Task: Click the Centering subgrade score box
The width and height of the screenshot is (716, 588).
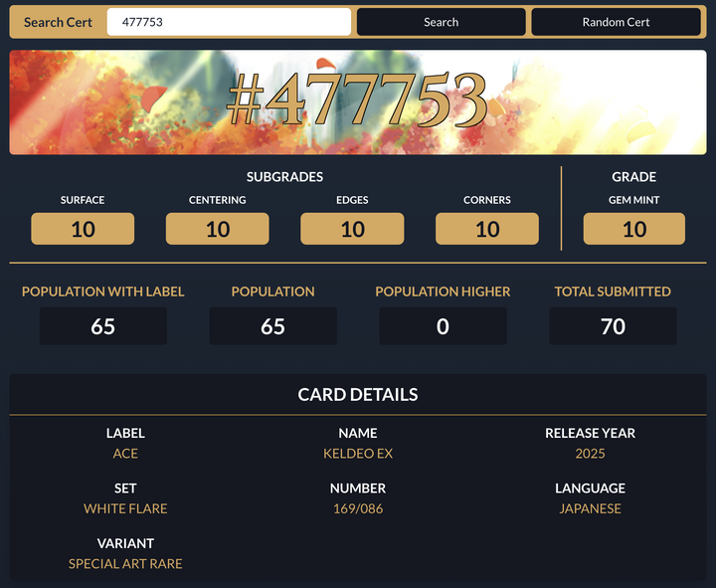Action: pyautogui.click(x=217, y=229)
